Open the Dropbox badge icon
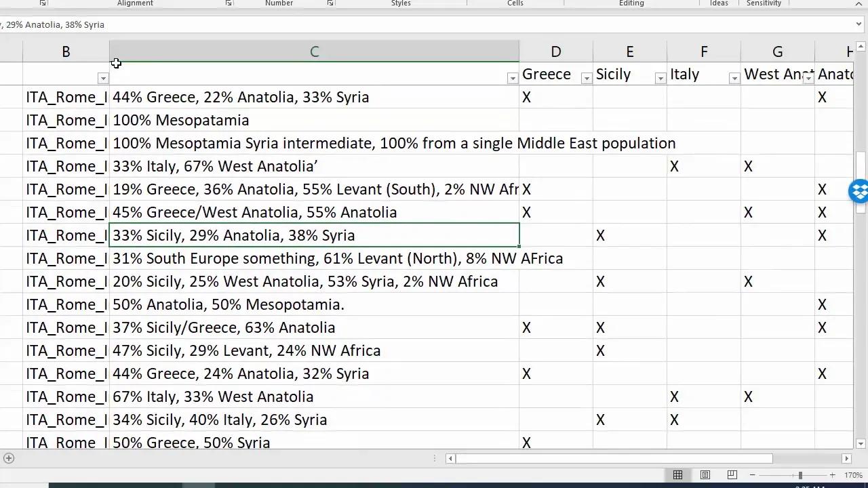This screenshot has height=488, width=868. [859, 191]
